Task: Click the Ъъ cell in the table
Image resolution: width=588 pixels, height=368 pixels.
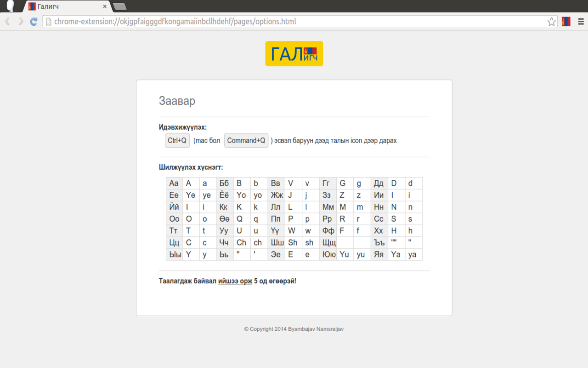Action: (379, 243)
